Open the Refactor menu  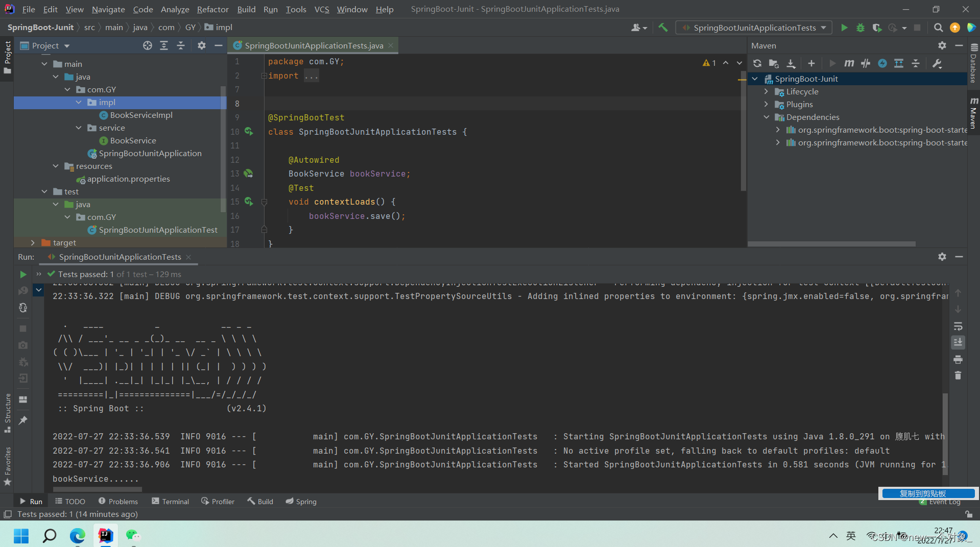[212, 9]
